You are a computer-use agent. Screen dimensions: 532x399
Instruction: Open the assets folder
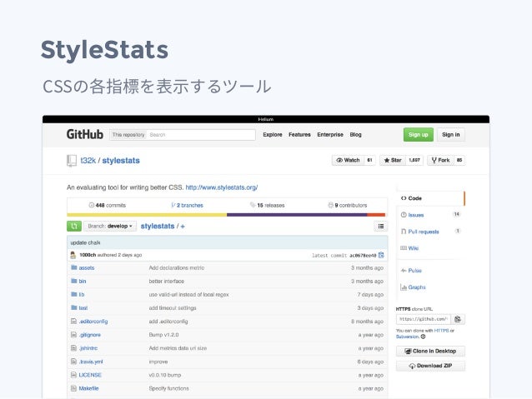tap(87, 268)
